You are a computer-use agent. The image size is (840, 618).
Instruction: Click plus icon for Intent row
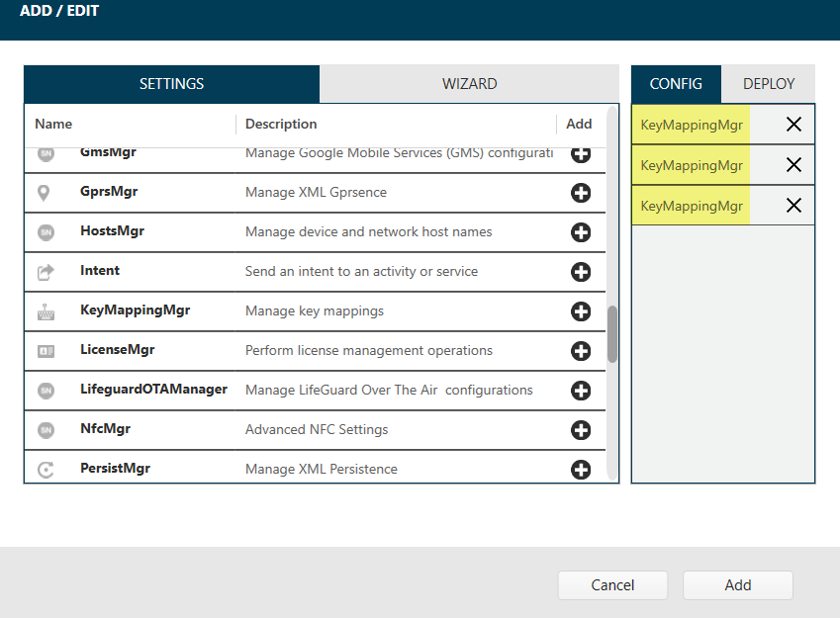coord(581,272)
